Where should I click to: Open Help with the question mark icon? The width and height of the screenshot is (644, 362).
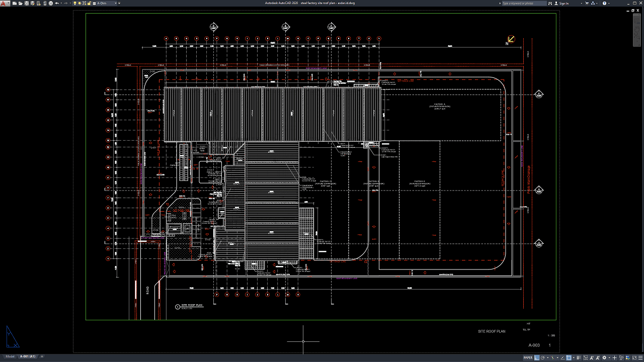click(x=604, y=3)
